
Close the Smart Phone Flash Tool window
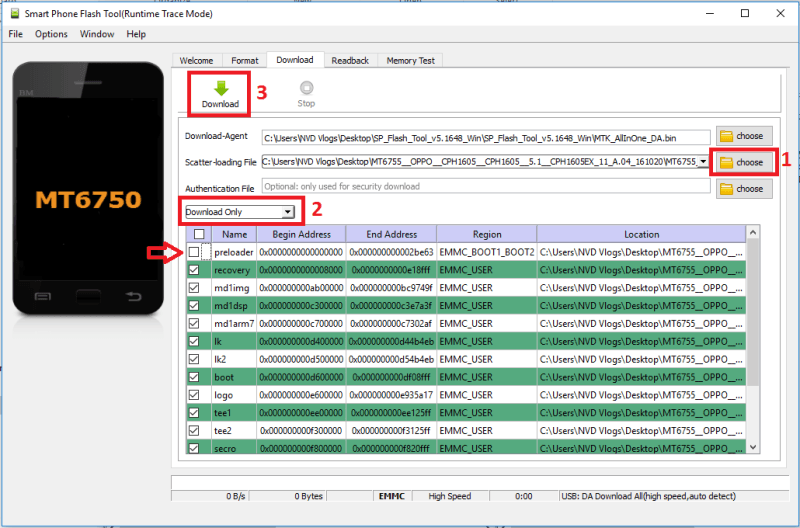pyautogui.click(x=780, y=13)
